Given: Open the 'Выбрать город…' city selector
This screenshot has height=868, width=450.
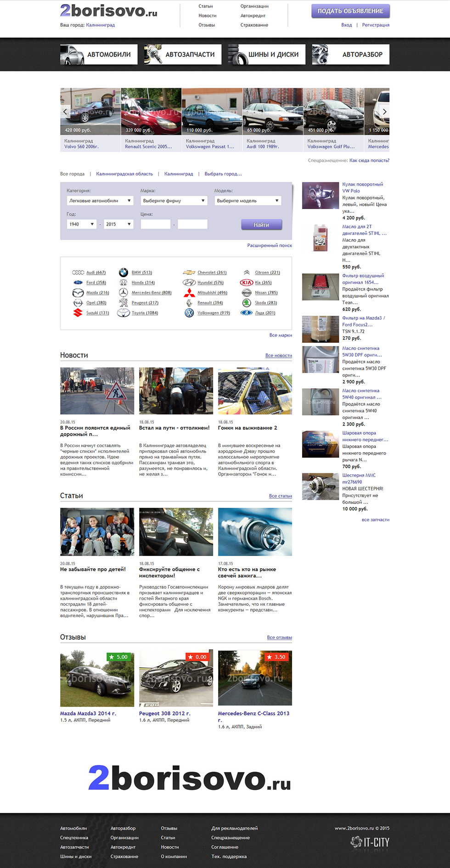Looking at the screenshot, I should tap(223, 174).
